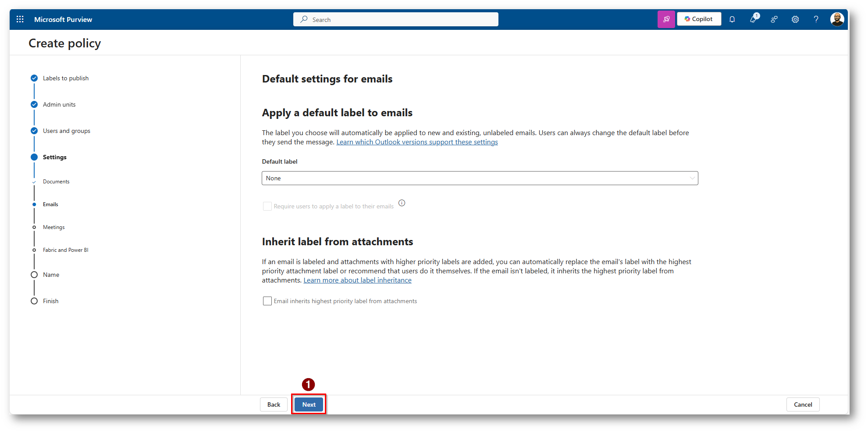
Task: Click the pink rocket icon in header
Action: 666,19
